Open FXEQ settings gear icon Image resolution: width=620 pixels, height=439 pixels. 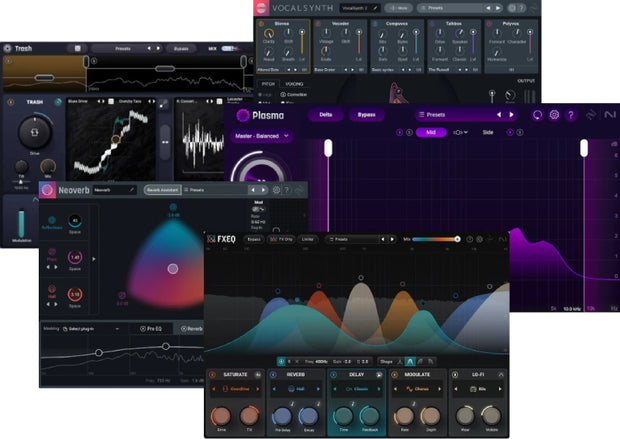pos(479,239)
